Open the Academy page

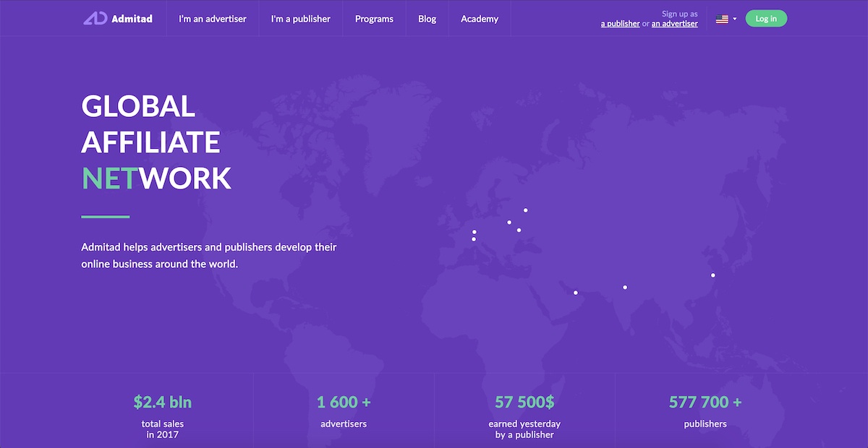click(480, 19)
